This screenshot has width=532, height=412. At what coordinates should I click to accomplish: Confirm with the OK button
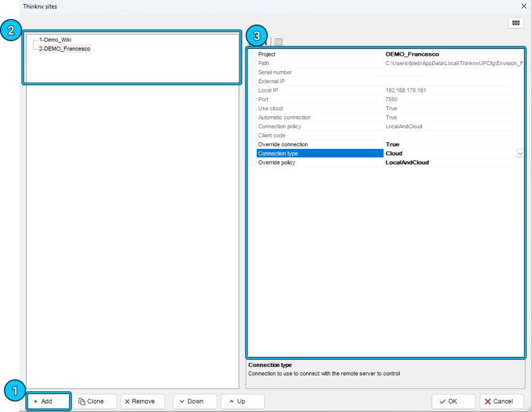click(454, 401)
